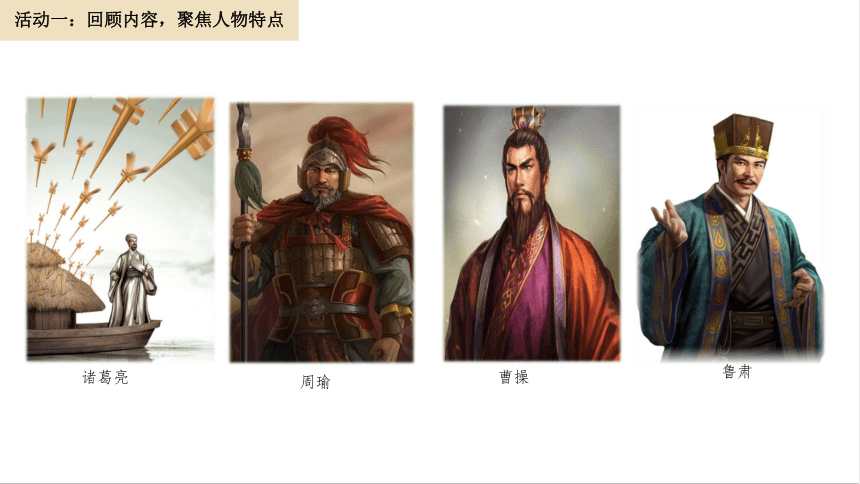Click the caption text 曹操

click(x=514, y=377)
